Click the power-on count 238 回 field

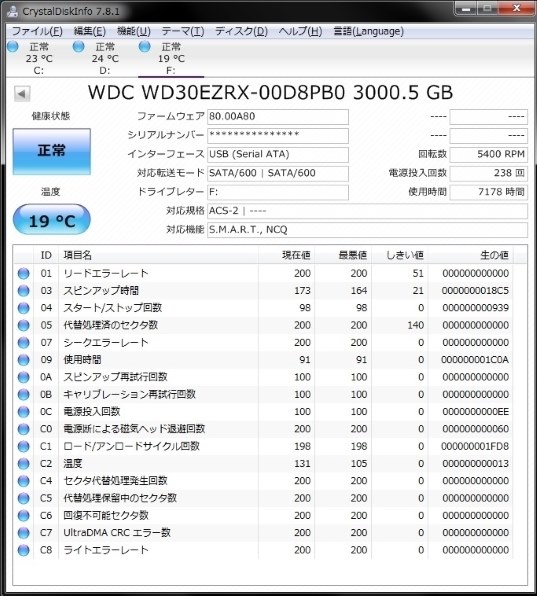pos(489,173)
